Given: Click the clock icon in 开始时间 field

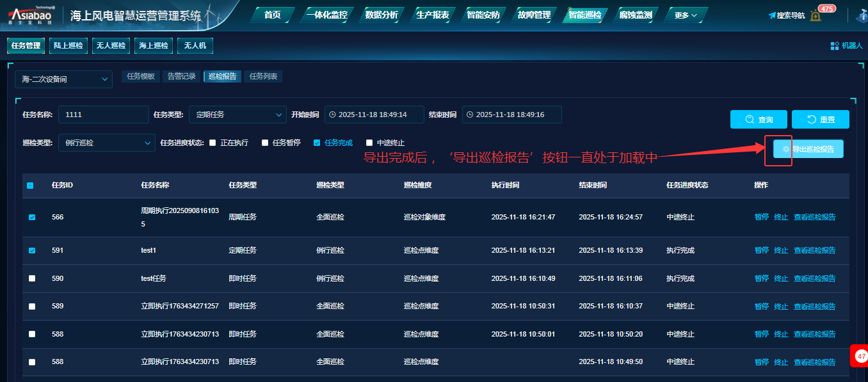Looking at the screenshot, I should [332, 115].
